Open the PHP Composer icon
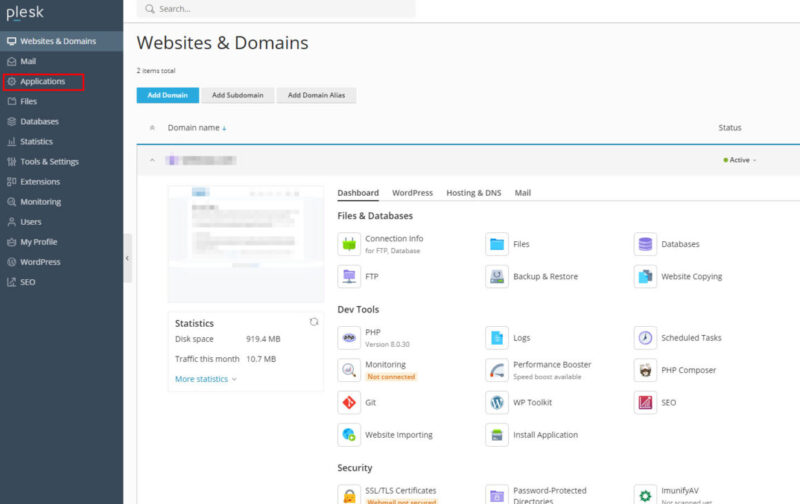 [645, 371]
